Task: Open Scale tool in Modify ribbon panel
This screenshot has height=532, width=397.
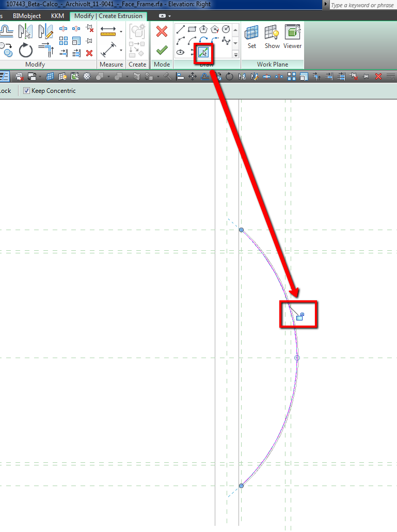Action: pos(76,41)
